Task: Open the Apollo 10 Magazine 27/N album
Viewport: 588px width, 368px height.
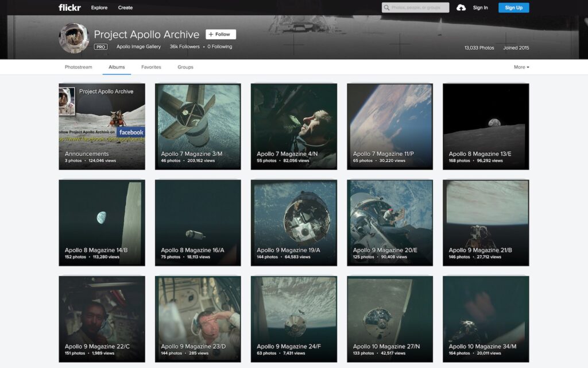Action: (389, 318)
